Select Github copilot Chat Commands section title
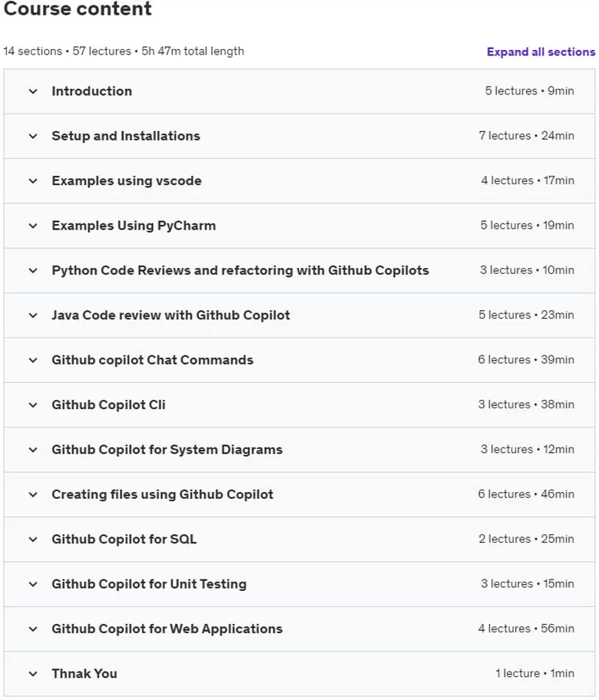Screen dimensions: 599x700 coord(152,360)
